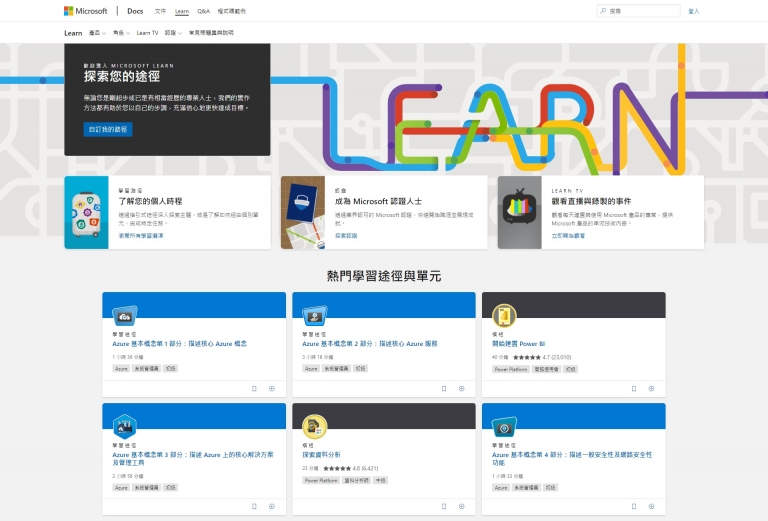Add Azure 基本概念第 2 部分 to a collection

461,389
